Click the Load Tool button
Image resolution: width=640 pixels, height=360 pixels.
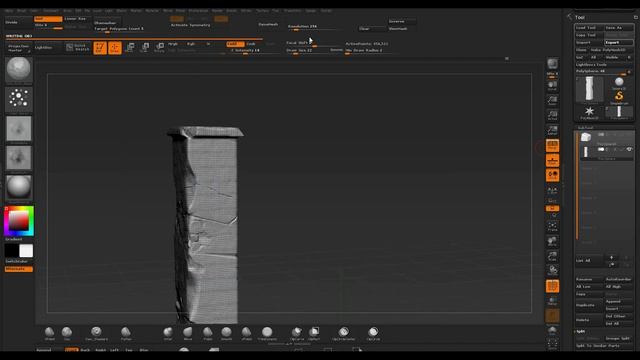[x=589, y=28]
